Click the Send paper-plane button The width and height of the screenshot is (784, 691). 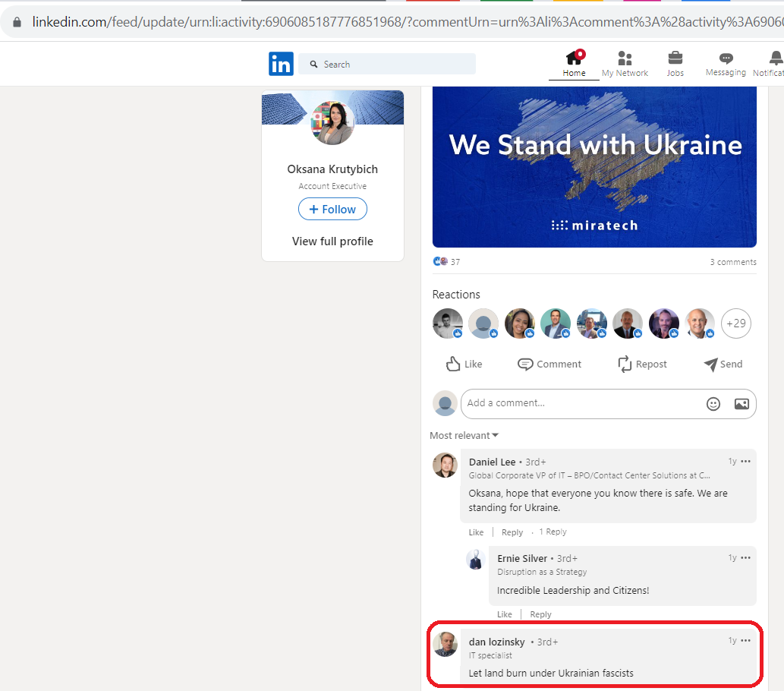pos(723,364)
